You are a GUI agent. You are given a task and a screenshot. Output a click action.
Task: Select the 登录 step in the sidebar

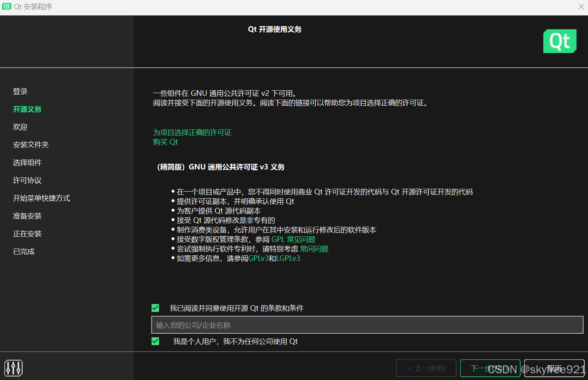[x=20, y=91]
